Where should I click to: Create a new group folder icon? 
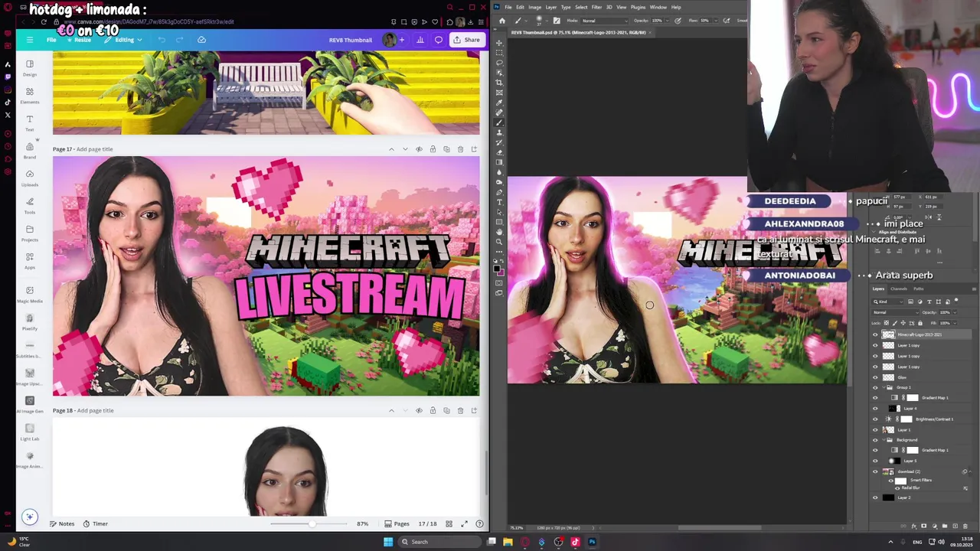(x=945, y=526)
